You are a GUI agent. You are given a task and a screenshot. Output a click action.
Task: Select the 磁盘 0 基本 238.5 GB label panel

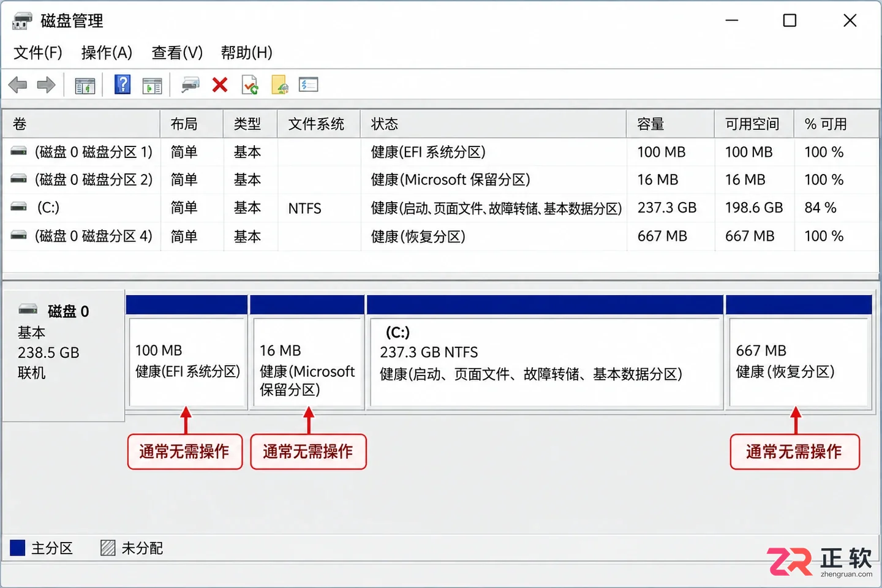click(64, 355)
